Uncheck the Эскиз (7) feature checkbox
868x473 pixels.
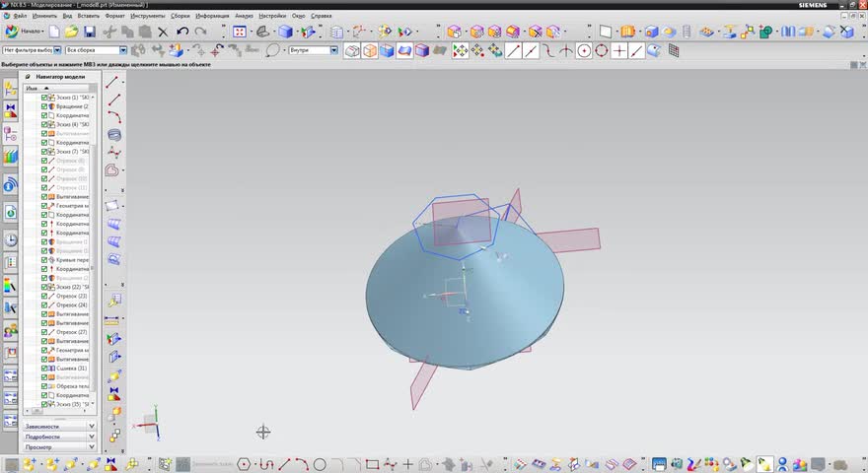point(44,152)
